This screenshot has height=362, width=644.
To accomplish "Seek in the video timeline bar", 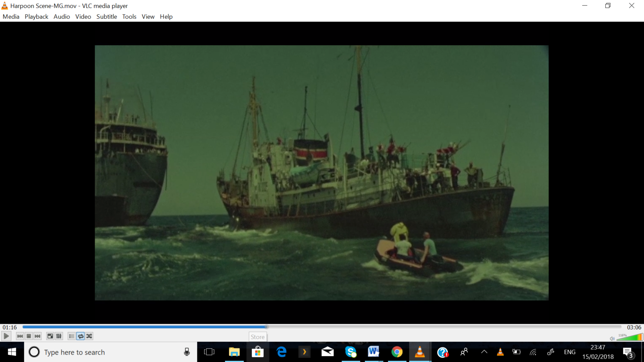I will 322,327.
